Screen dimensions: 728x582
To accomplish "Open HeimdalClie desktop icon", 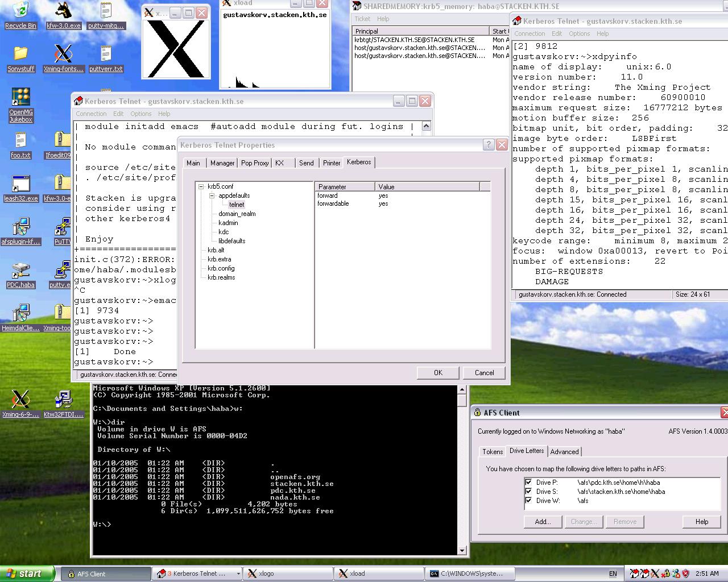I will 20,318.
